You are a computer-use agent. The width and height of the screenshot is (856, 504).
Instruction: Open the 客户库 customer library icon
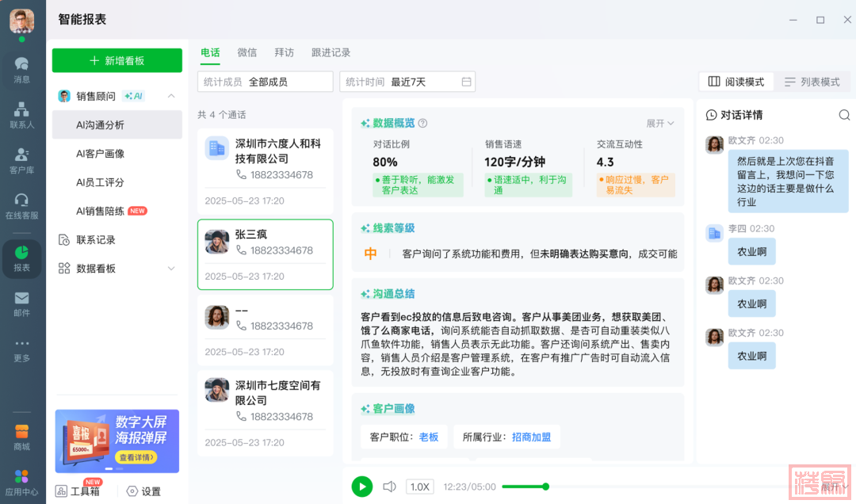[x=21, y=160]
